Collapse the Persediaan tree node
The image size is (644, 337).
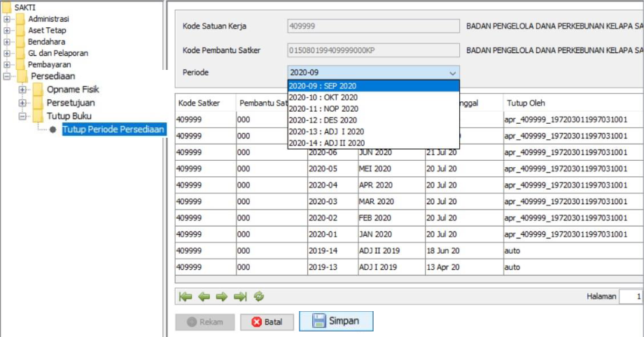coord(7,76)
